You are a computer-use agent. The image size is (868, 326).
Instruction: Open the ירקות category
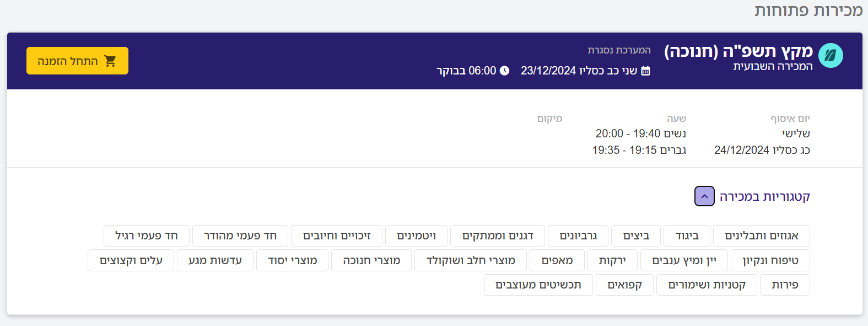(x=612, y=260)
